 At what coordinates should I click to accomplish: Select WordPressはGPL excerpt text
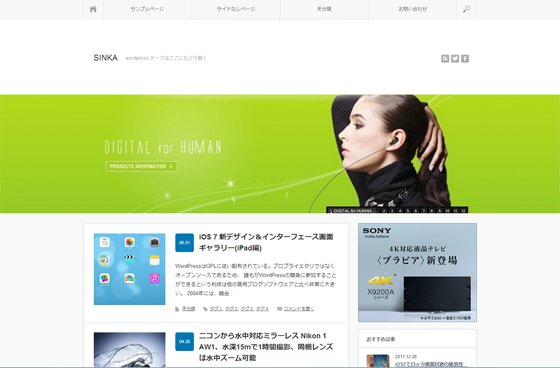click(x=256, y=280)
